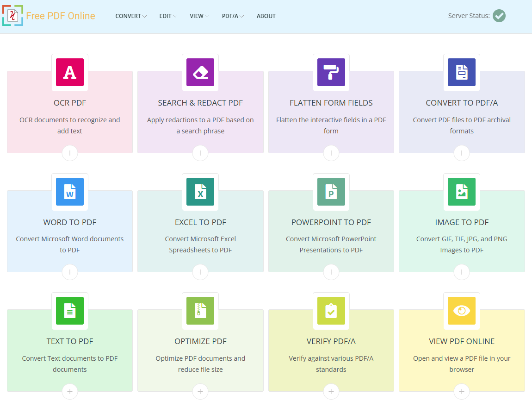Open the Text to PDF icon

point(70,311)
